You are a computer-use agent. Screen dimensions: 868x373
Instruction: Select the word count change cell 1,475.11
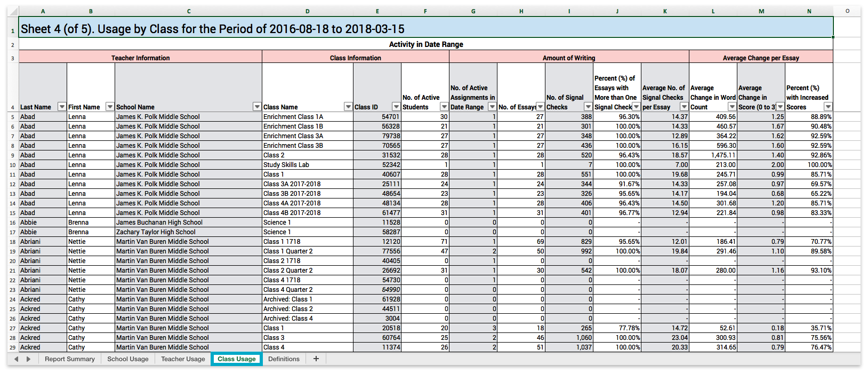(713, 155)
